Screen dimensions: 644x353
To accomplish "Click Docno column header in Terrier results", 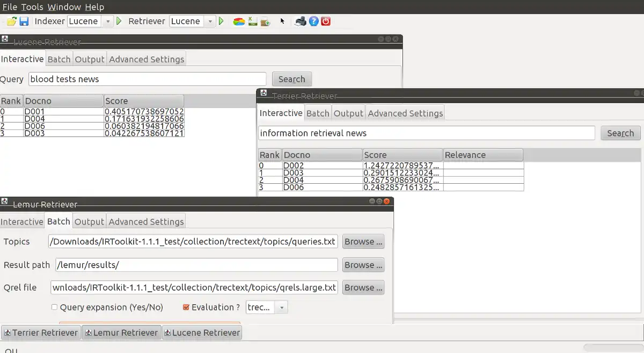I will pos(323,155).
